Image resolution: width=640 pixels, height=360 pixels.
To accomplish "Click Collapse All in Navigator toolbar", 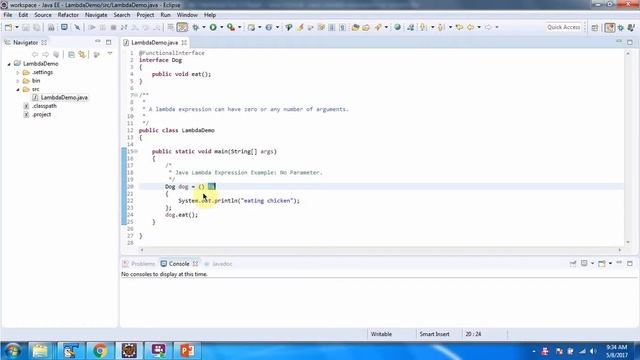I will (71, 54).
